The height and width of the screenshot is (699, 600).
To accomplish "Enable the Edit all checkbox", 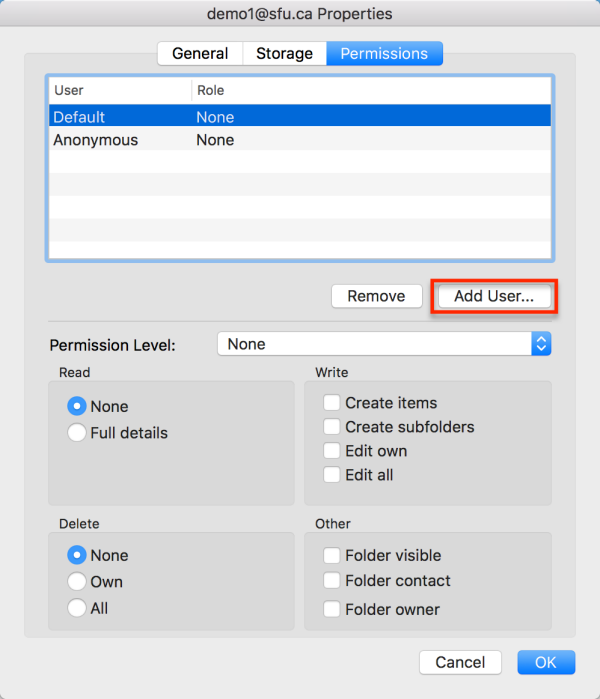I will click(332, 475).
